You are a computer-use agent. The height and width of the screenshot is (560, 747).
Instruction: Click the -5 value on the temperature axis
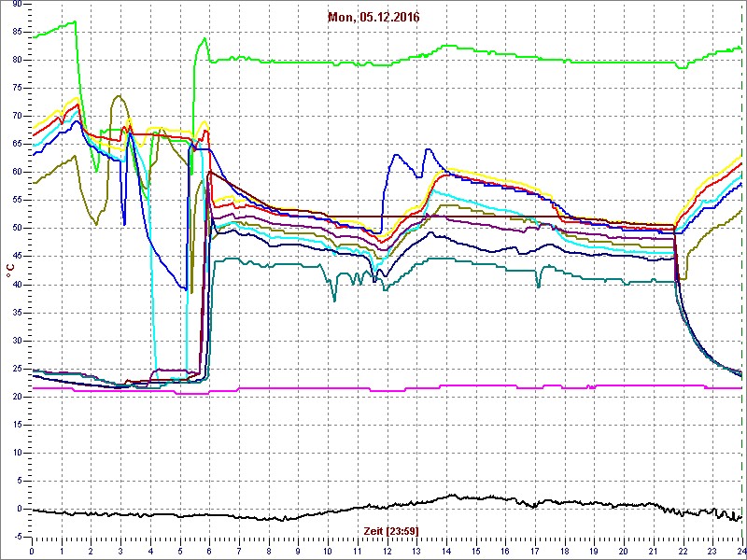point(17,537)
